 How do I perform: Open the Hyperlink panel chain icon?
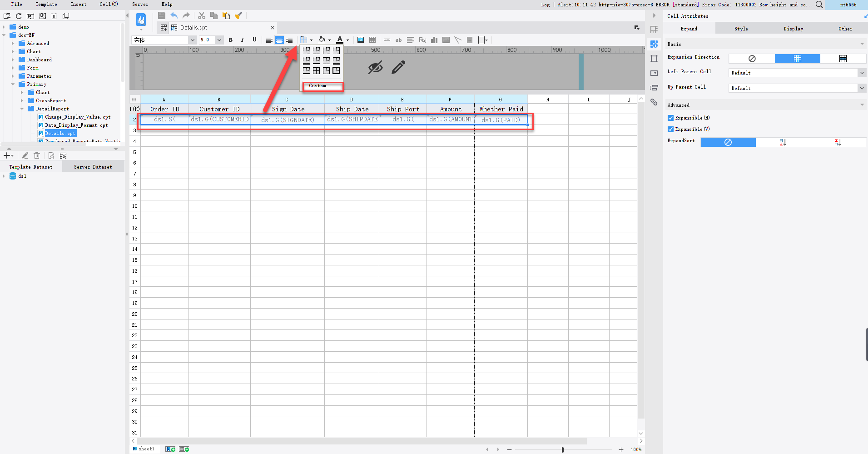click(654, 102)
